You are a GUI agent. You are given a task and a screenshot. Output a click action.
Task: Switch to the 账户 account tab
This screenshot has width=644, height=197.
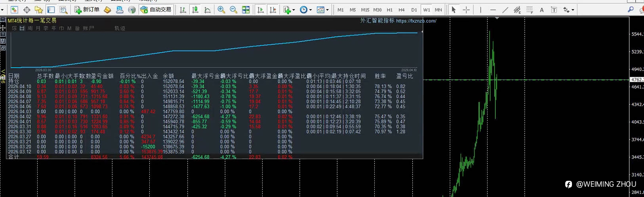(89, 28)
